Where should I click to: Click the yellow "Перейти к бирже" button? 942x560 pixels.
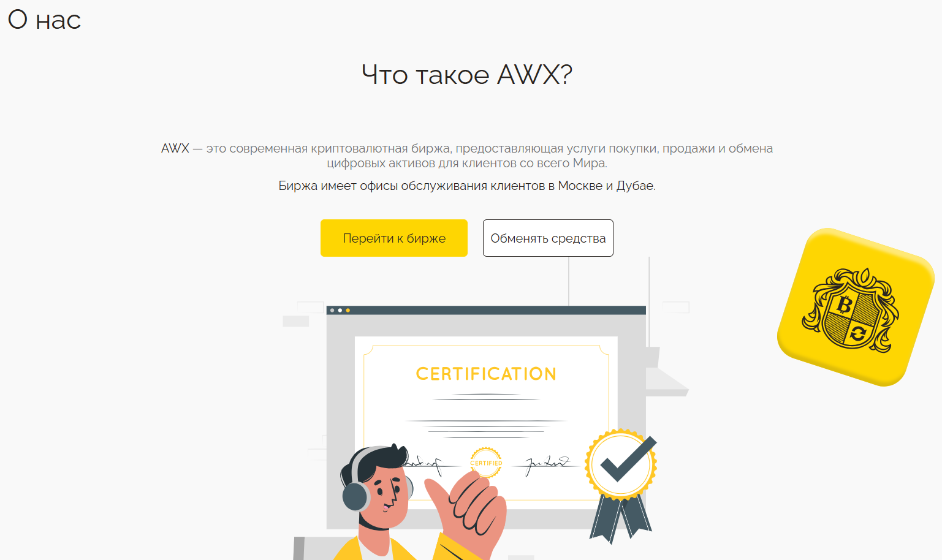(394, 238)
